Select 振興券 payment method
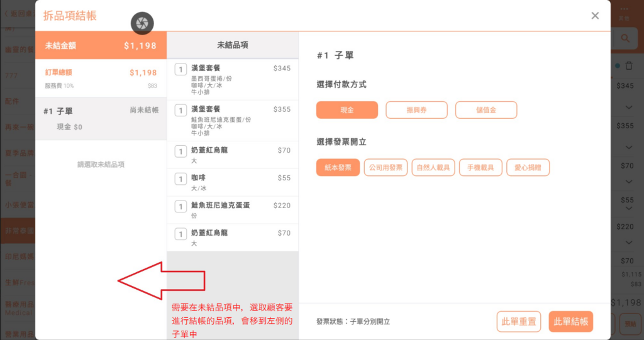Screen dimensions: 644x340 [416, 110]
